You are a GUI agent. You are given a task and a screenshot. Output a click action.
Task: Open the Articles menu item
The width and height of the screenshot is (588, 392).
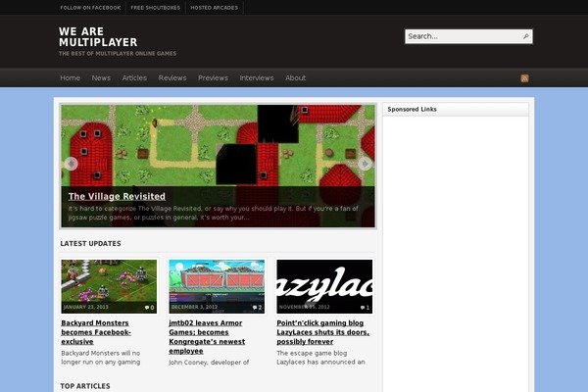134,78
